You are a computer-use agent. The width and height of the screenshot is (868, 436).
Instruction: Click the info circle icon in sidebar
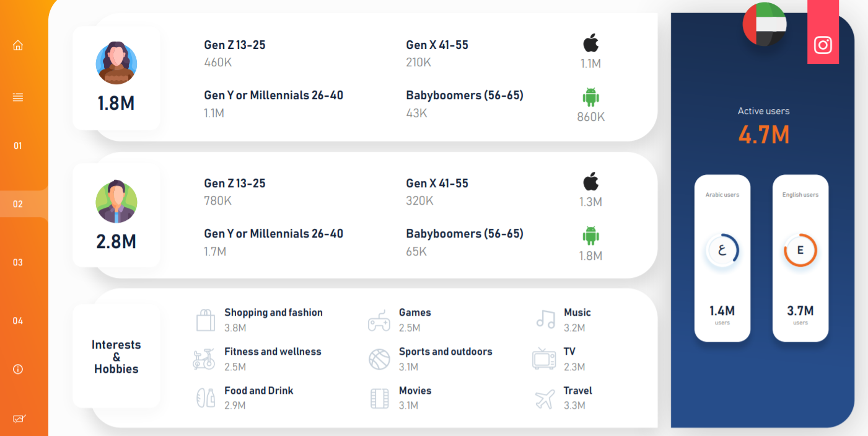pyautogui.click(x=18, y=369)
